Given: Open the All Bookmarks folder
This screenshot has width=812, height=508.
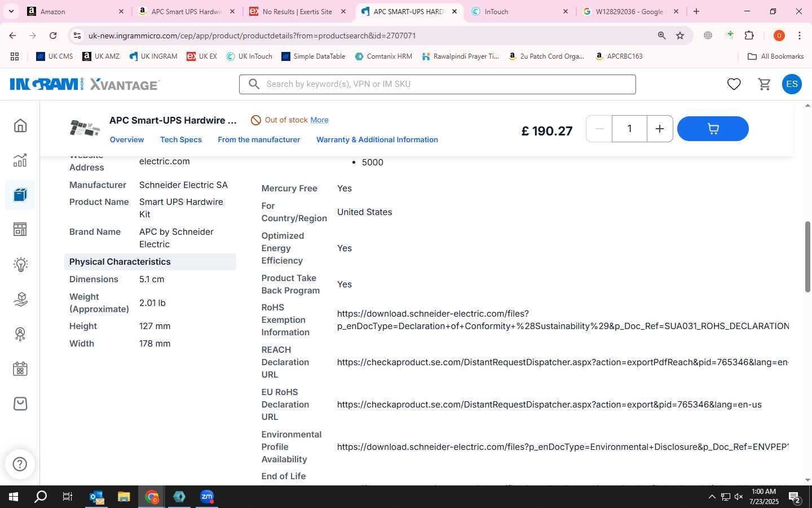Looking at the screenshot, I should click(776, 56).
